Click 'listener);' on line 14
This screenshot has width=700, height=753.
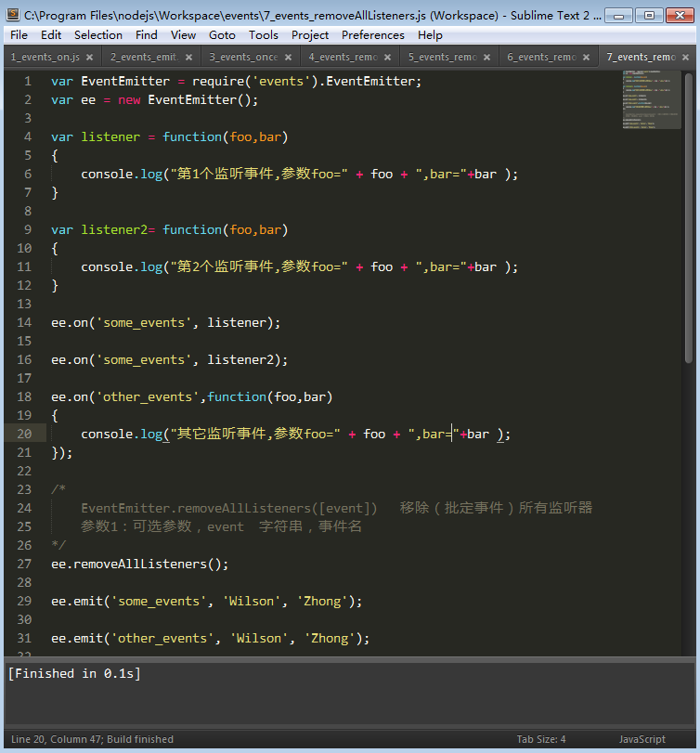[243, 323]
